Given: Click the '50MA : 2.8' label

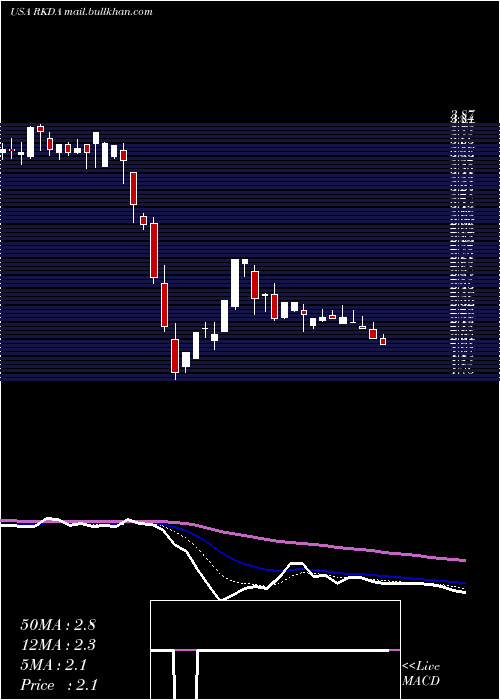Looking at the screenshot, I should (58, 625).
